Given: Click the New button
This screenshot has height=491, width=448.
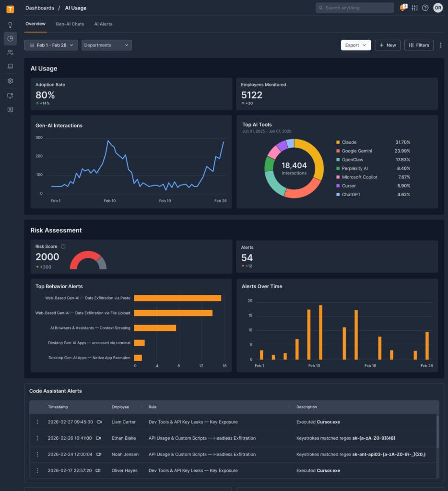Looking at the screenshot, I should 388,45.
